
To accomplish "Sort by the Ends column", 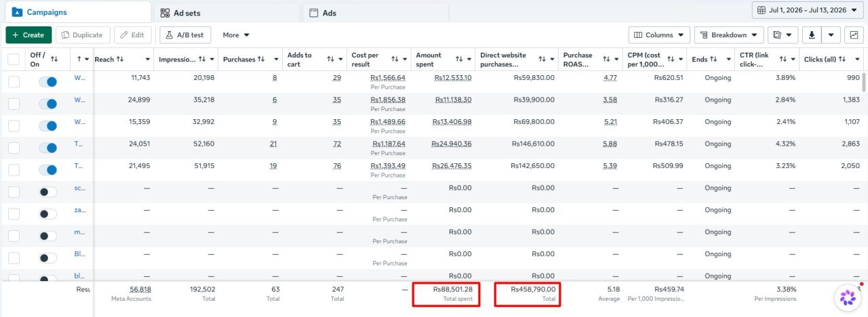I will point(713,60).
